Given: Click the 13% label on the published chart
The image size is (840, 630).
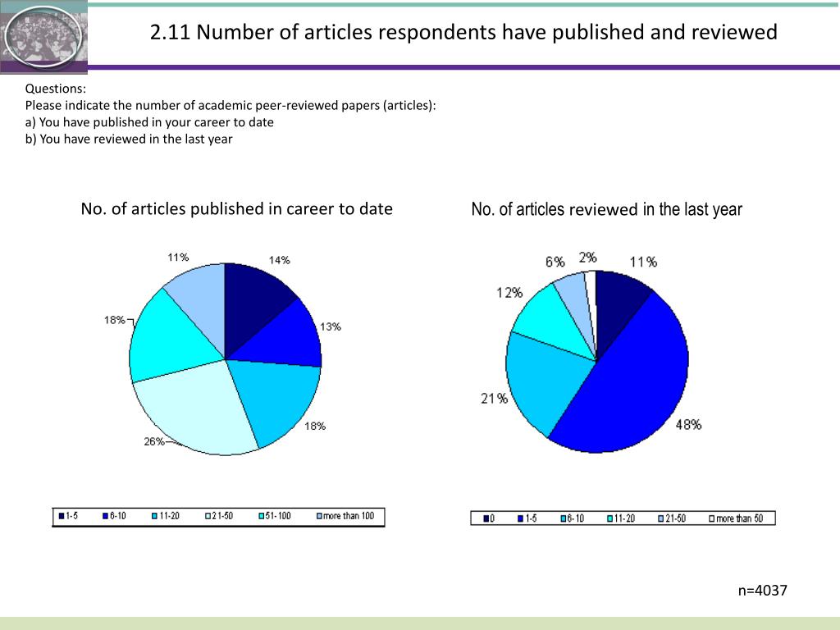Looking at the screenshot, I should pyautogui.click(x=331, y=326).
